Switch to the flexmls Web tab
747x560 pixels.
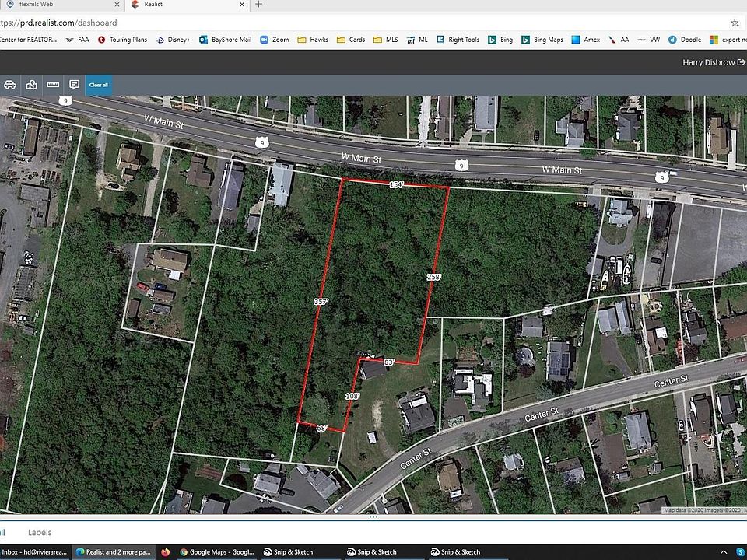point(62,5)
